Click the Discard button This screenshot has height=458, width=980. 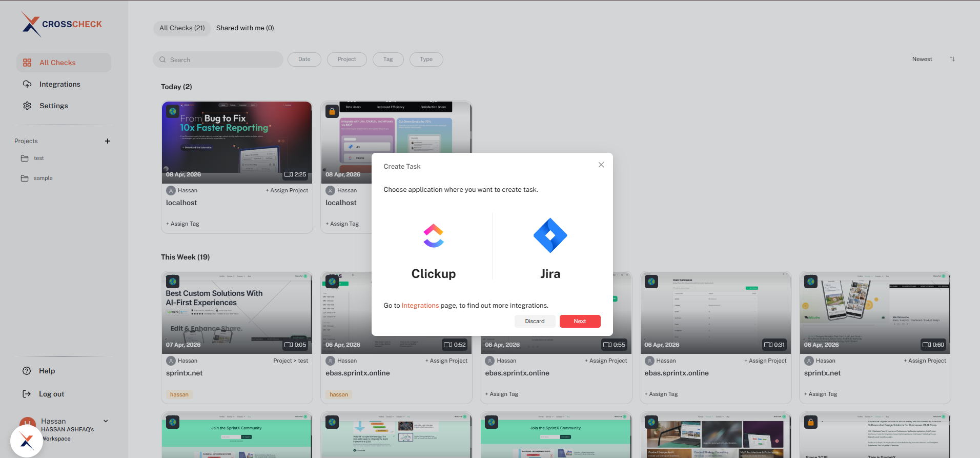pyautogui.click(x=535, y=321)
